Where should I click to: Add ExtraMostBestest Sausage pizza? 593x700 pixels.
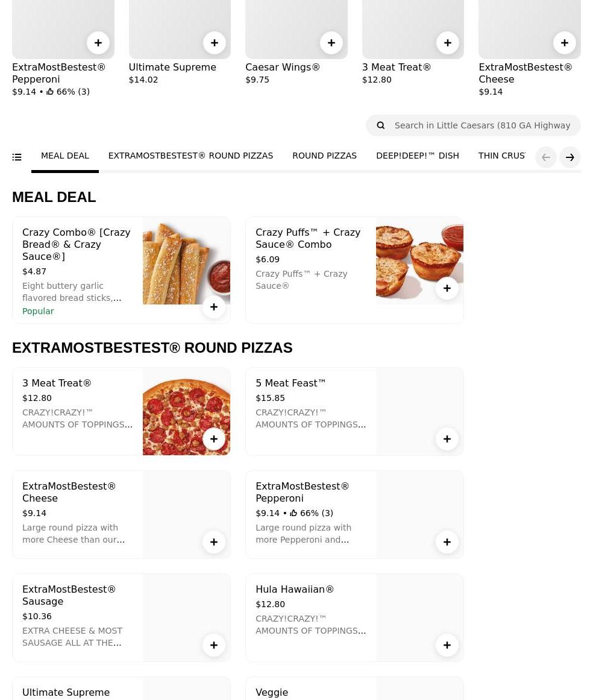point(214,645)
